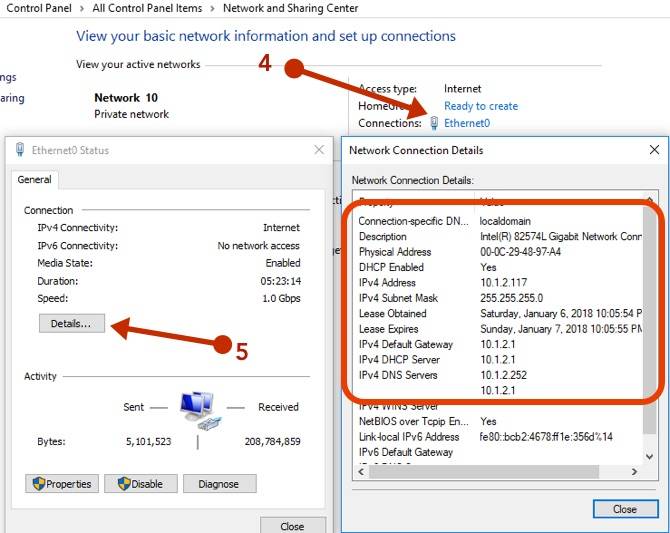Viewport: 670px width, 533px height.
Task: Select the Physical Address row 00-0C-29-48-97-A4
Action: pyautogui.click(x=499, y=252)
